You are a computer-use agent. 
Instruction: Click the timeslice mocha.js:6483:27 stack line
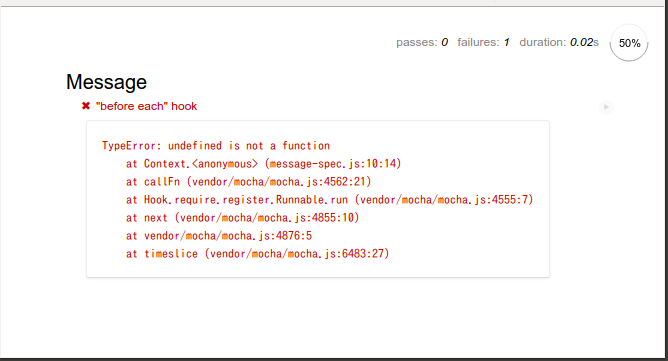coord(258,254)
